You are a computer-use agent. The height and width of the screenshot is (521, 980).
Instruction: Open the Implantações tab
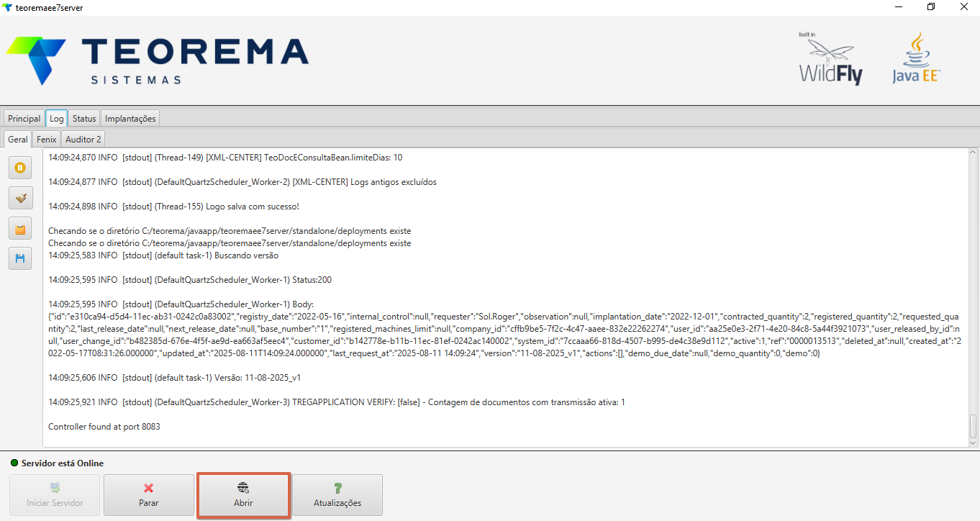[130, 118]
